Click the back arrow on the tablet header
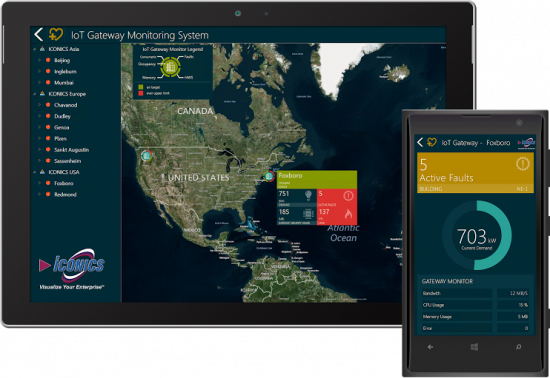The width and height of the screenshot is (550, 378). coord(39,34)
